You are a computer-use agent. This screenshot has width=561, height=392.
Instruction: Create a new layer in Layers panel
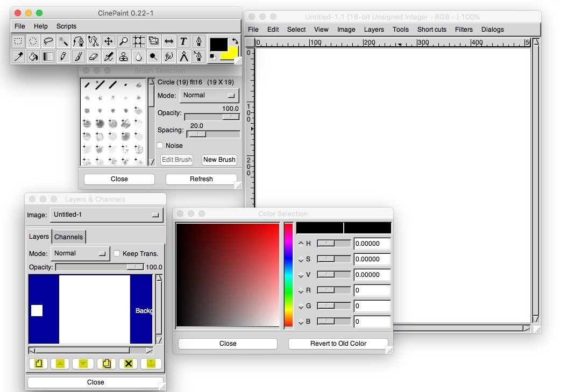[39, 364]
